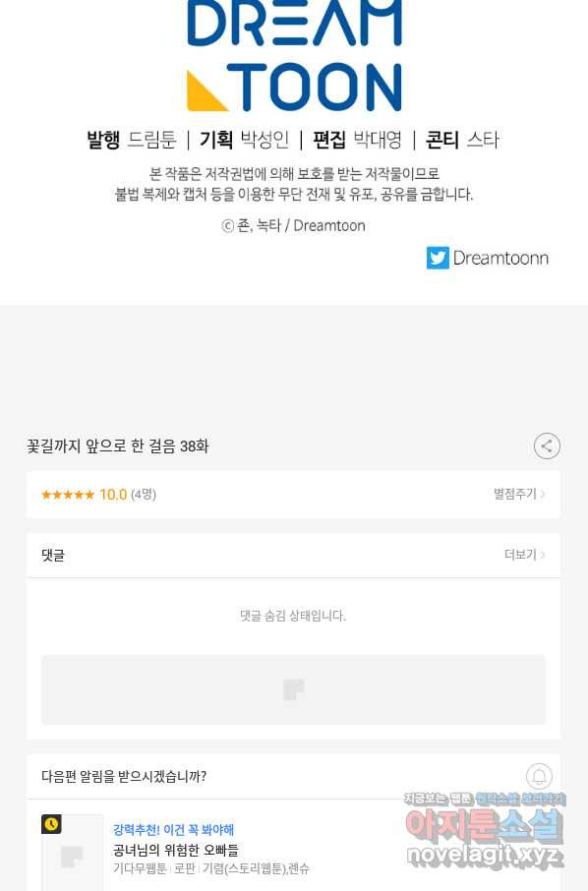Click 강력추천! 이건 꼭 봐야해 label
588x891 pixels.
pos(173,830)
